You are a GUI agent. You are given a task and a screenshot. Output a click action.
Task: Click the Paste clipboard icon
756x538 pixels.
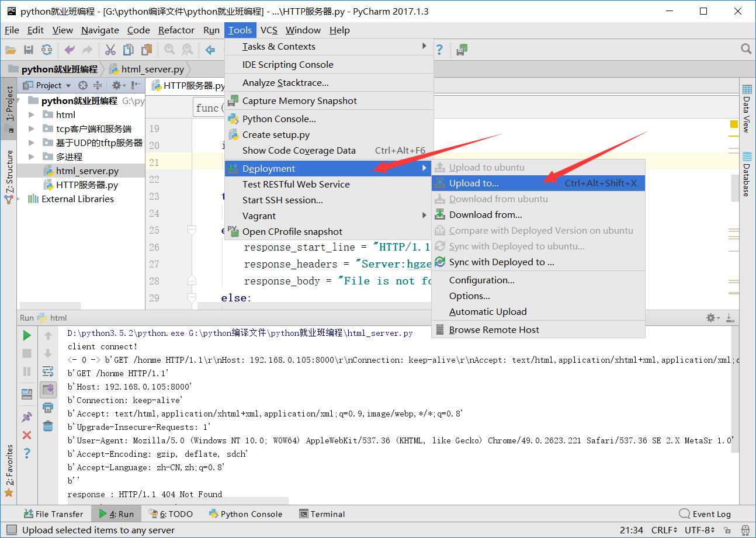tap(147, 50)
